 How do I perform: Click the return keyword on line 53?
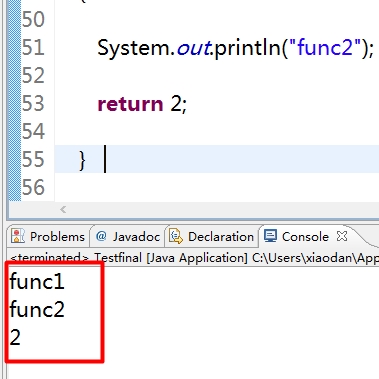(130, 104)
